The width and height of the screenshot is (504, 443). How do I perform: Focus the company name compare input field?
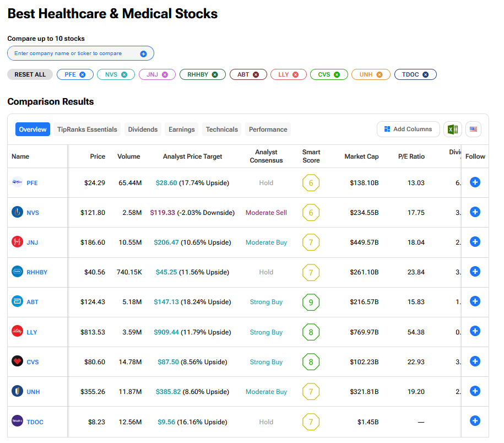click(74, 53)
